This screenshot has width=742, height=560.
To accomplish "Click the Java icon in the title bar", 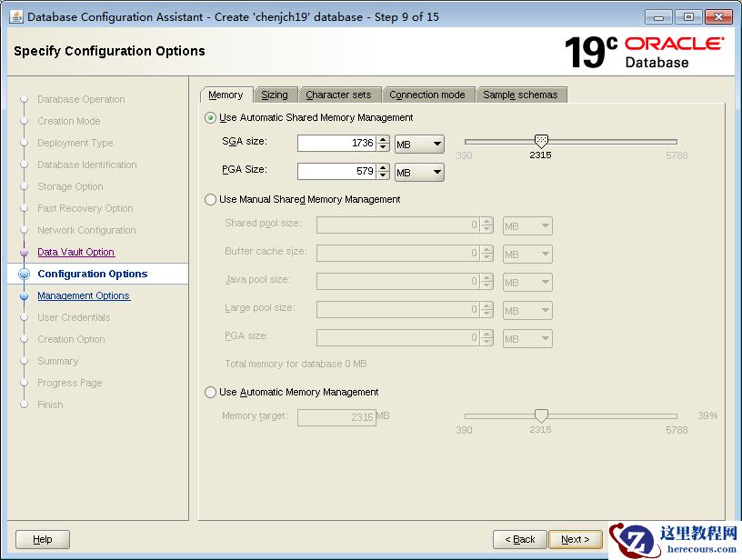I will coord(15,16).
